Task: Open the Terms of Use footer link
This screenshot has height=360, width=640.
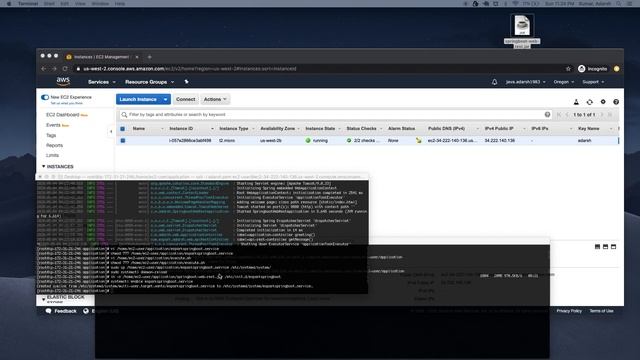Action: tap(601, 311)
